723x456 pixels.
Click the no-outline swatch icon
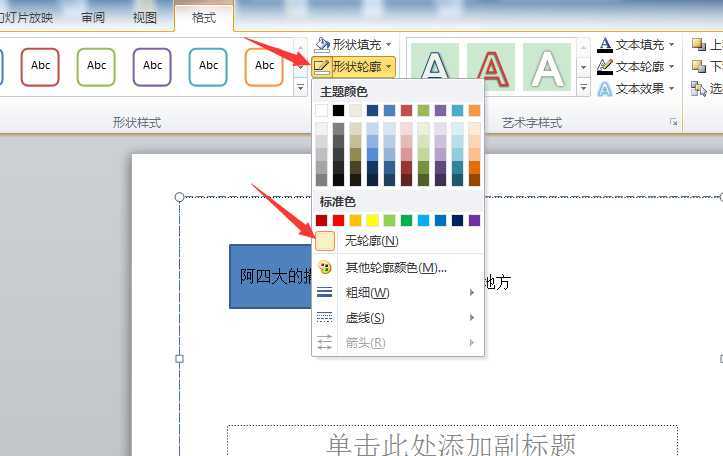[x=325, y=241]
